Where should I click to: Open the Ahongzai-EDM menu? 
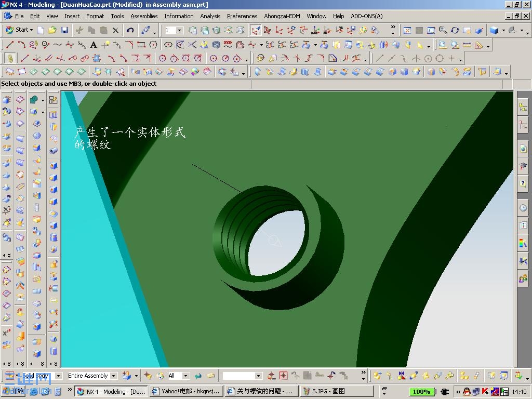coord(282,16)
